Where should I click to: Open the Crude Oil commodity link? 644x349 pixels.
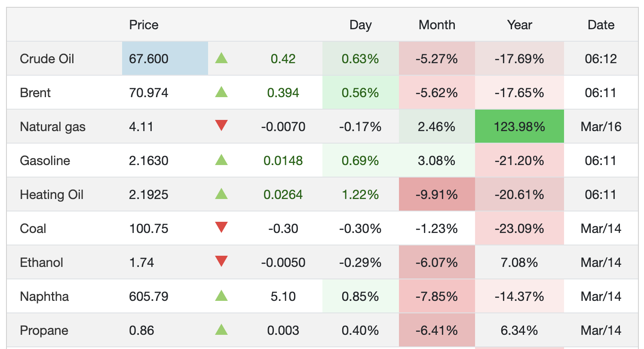click(x=47, y=58)
